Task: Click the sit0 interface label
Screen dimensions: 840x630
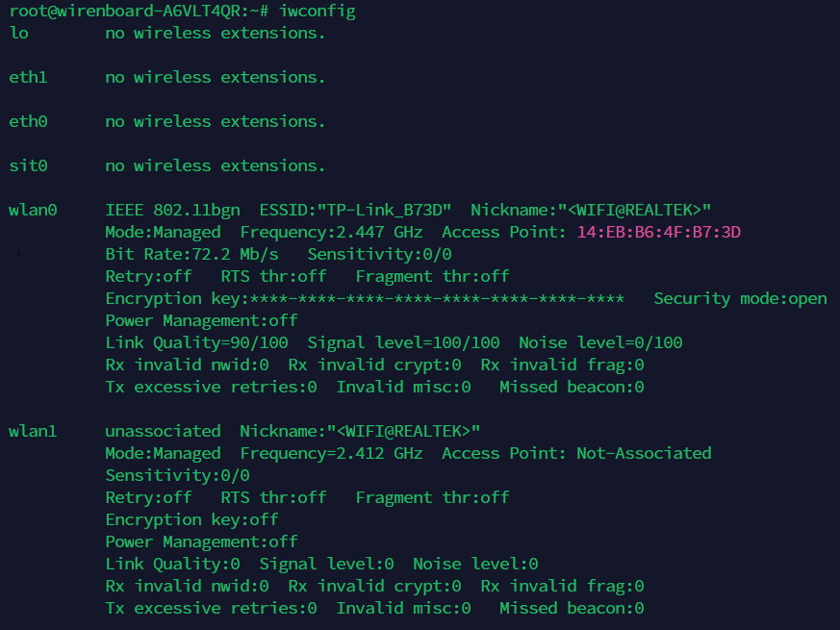Action: [x=29, y=166]
